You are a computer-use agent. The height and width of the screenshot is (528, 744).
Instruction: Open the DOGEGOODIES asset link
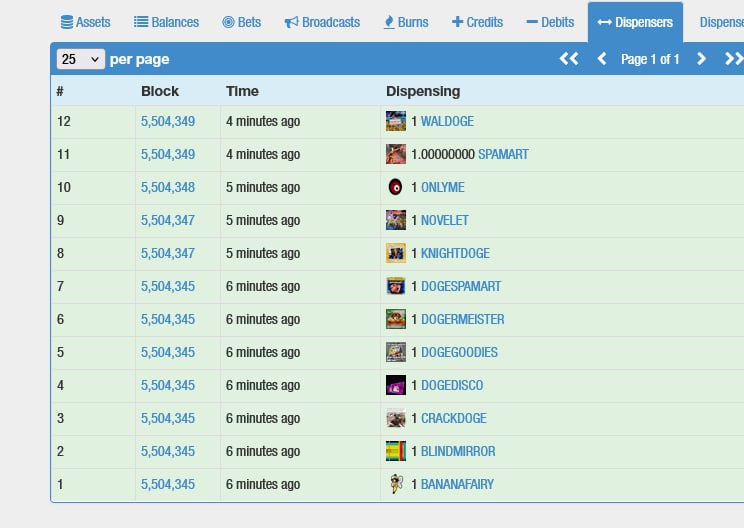pos(459,352)
